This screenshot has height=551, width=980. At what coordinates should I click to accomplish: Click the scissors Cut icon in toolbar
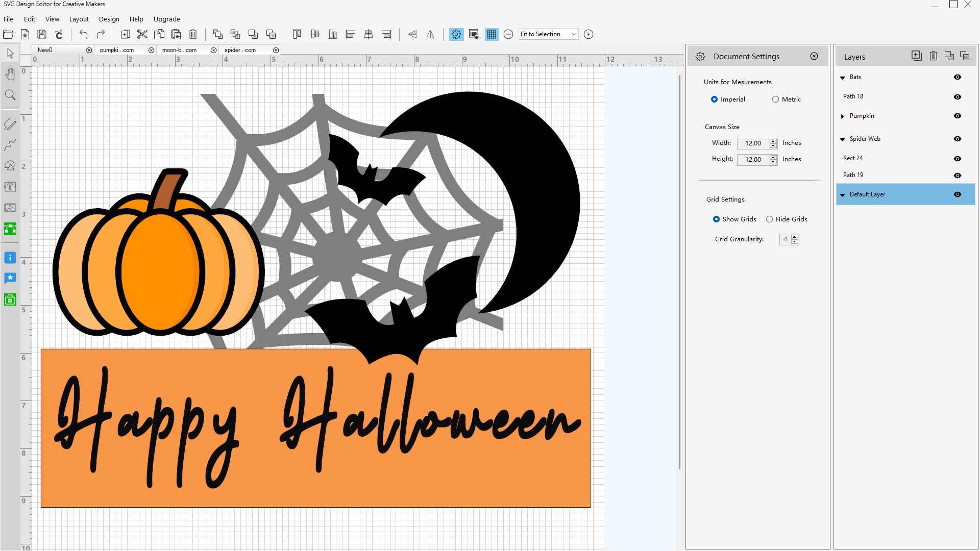142,34
